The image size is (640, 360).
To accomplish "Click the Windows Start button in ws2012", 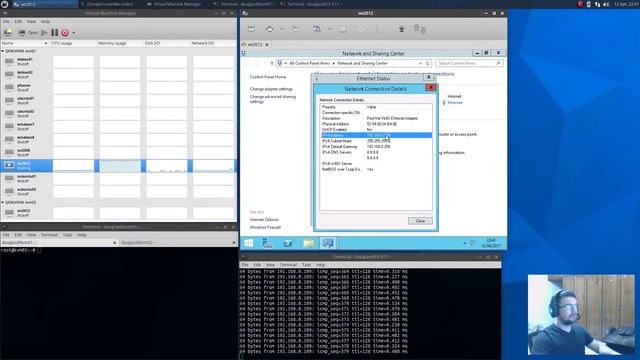I will pos(249,243).
